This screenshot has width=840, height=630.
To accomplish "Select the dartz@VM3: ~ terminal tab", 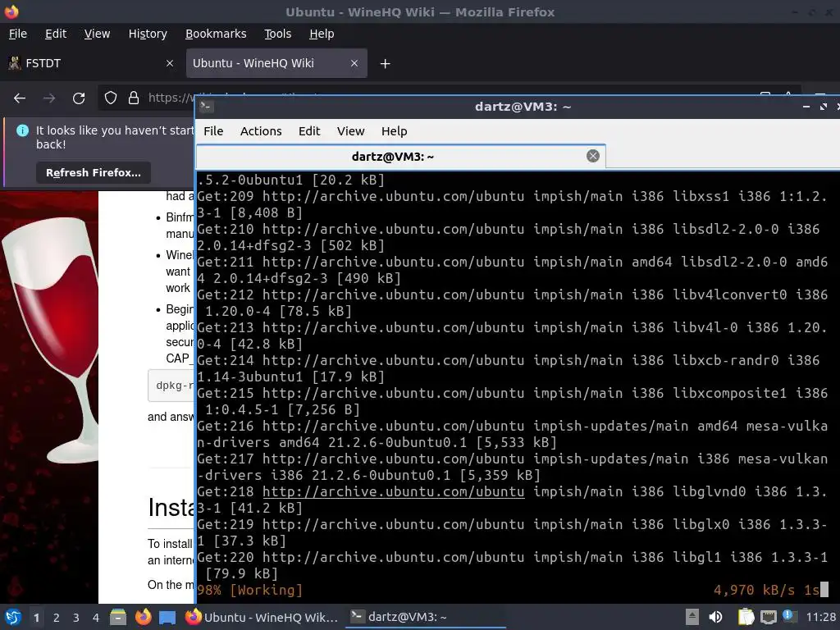I will point(400,157).
